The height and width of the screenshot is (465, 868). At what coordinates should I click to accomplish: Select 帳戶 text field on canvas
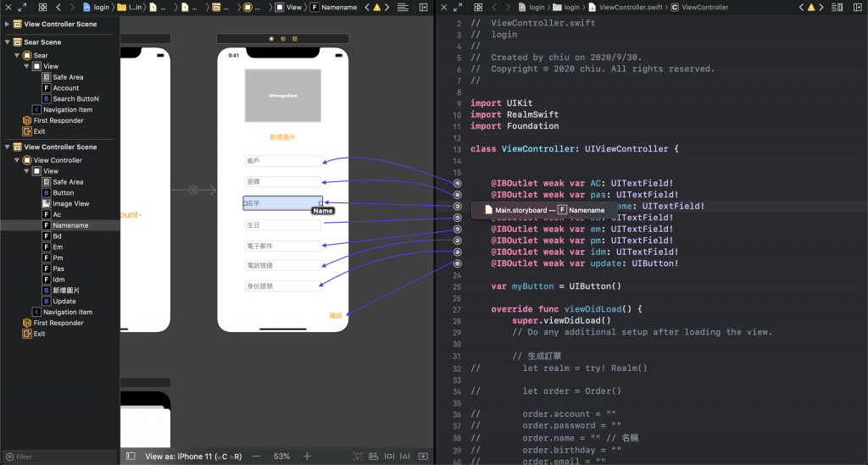pyautogui.click(x=282, y=161)
